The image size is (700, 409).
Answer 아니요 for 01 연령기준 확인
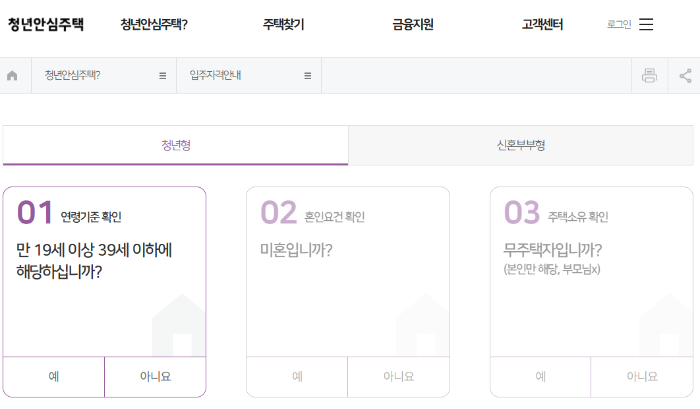(x=155, y=376)
